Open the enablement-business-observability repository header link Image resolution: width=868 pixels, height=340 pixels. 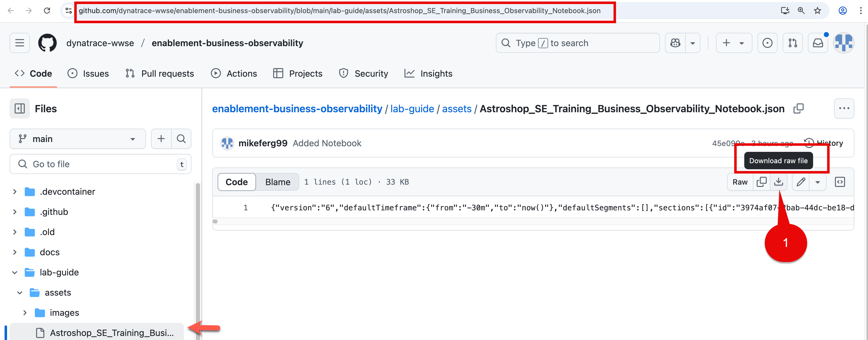point(227,43)
